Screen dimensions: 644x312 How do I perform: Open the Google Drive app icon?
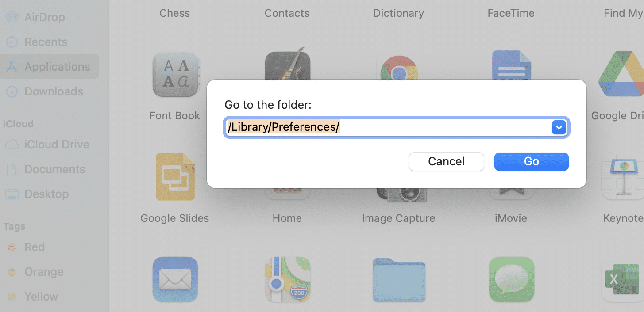click(x=621, y=74)
